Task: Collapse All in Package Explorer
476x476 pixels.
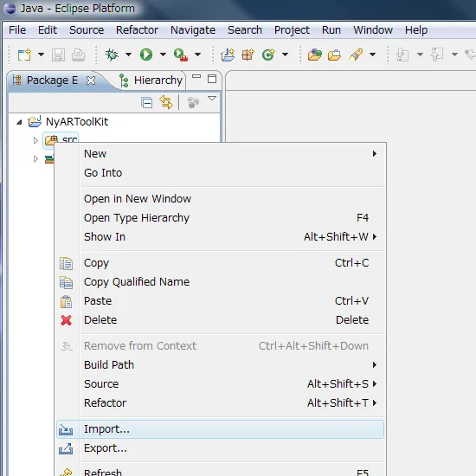Action: [x=147, y=103]
